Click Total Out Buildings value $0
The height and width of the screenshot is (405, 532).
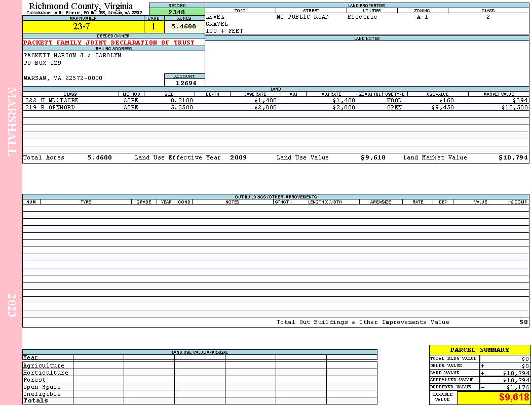(523, 322)
